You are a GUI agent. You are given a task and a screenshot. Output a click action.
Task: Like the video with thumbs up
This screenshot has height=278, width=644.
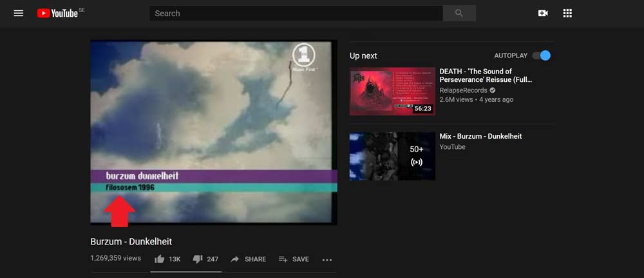tap(159, 259)
